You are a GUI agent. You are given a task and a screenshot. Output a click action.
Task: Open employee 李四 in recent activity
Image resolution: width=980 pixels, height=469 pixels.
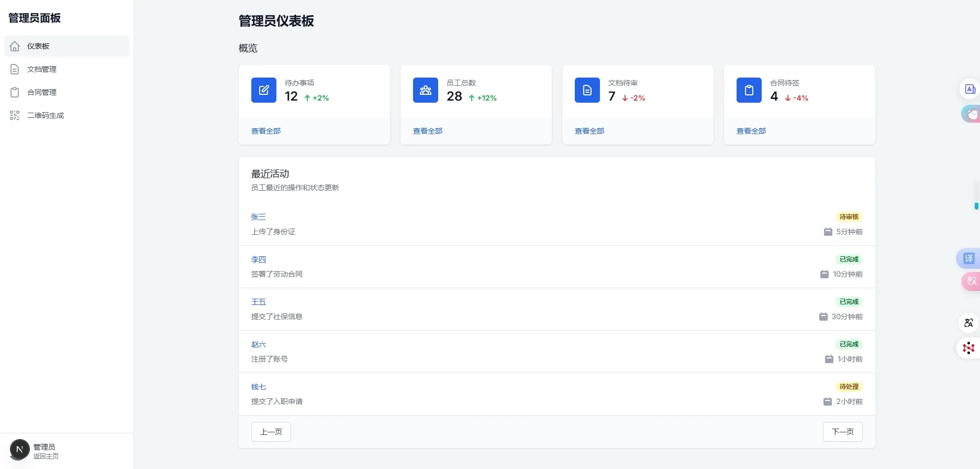pos(259,259)
